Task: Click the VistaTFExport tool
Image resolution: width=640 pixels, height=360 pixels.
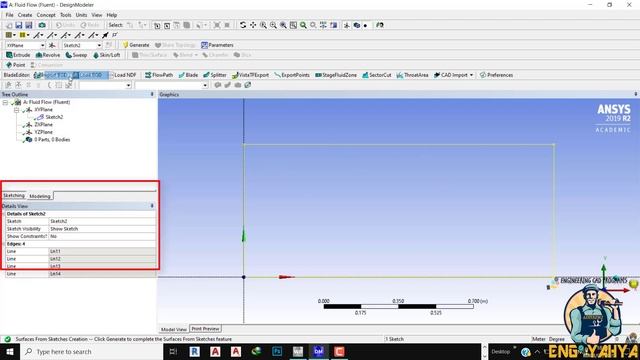Action: [x=250, y=75]
